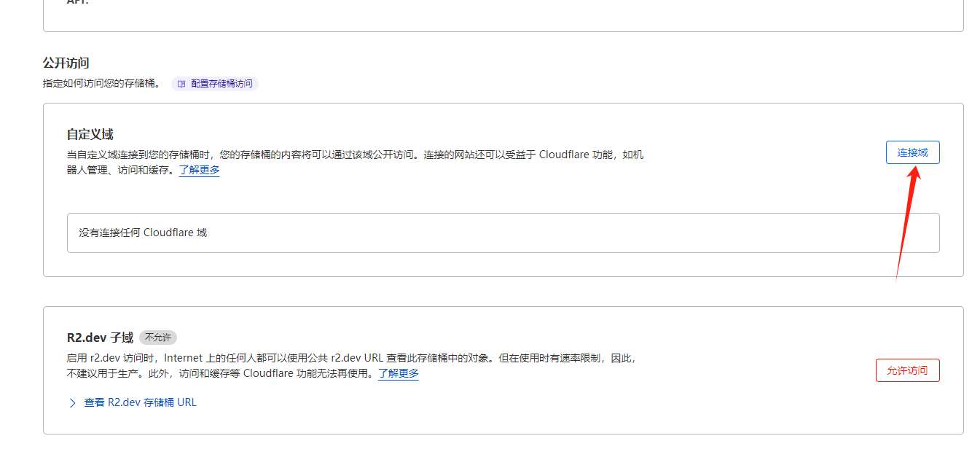This screenshot has height=460, width=980.
Task: Click the 指定如何访问您的存储桶 subtitle text
Action: [x=102, y=84]
